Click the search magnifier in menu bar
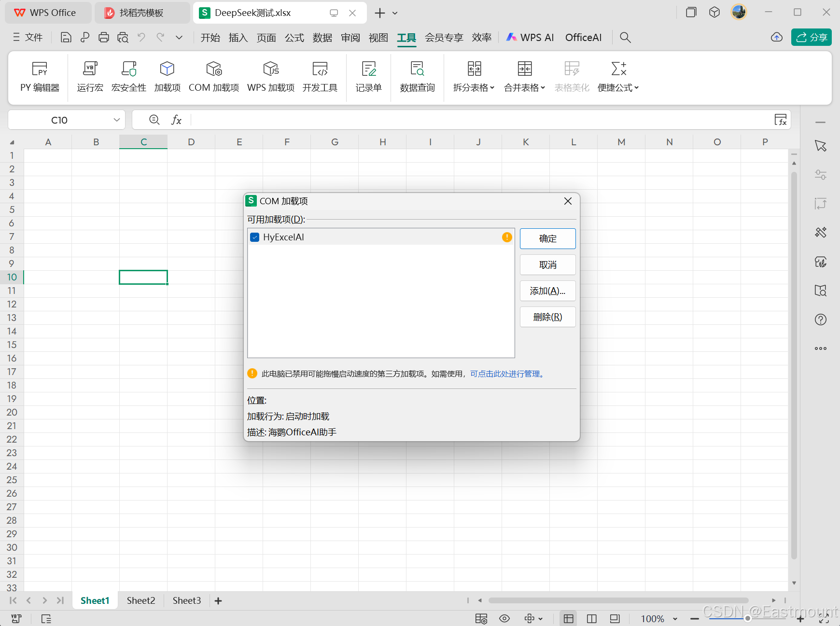 [x=625, y=37]
